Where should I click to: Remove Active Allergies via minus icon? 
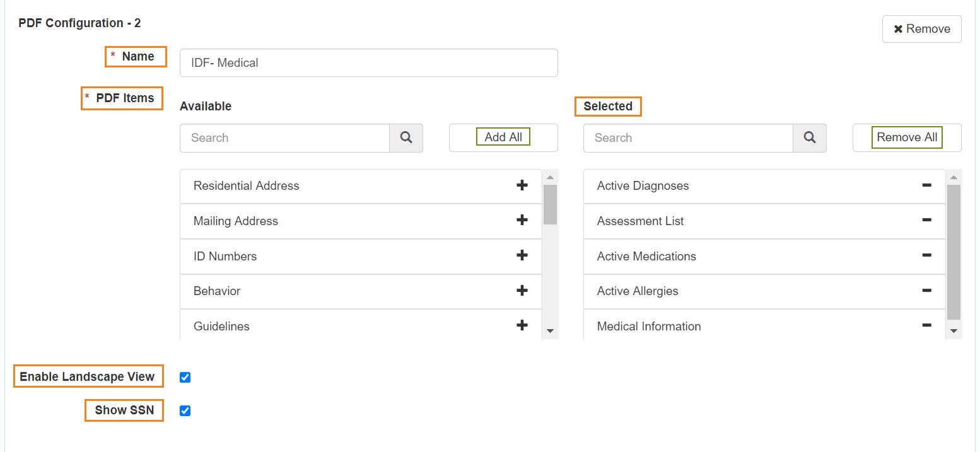[x=926, y=291]
